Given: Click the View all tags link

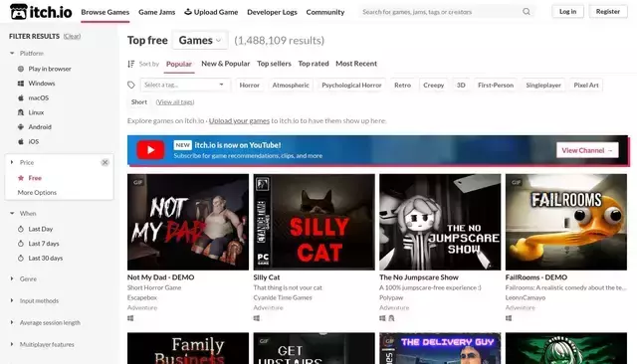Looking at the screenshot, I should click(x=175, y=101).
